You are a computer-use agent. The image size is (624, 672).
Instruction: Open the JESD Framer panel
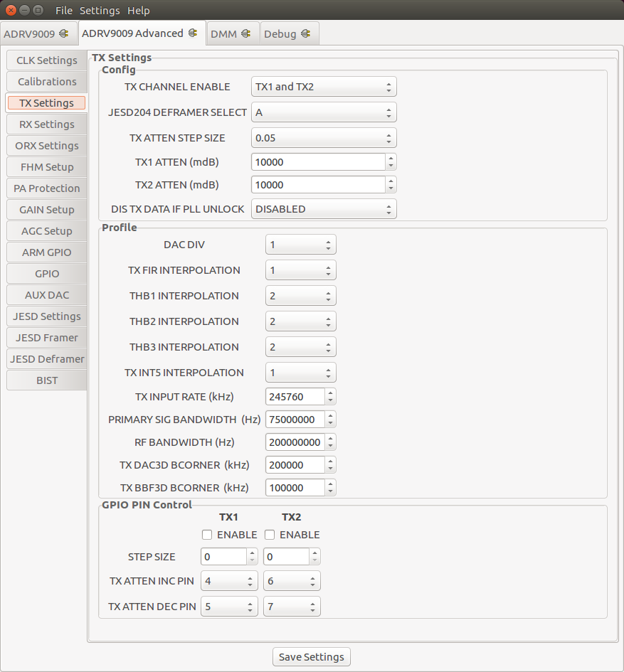coord(46,337)
